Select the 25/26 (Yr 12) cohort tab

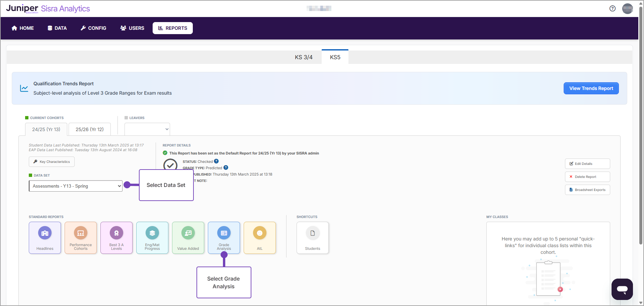coord(90,129)
